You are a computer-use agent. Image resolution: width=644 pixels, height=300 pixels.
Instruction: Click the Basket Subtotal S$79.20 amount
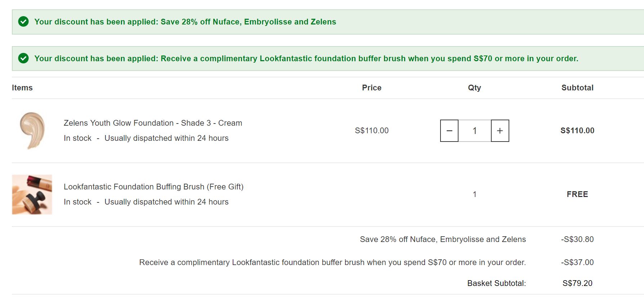tap(577, 283)
